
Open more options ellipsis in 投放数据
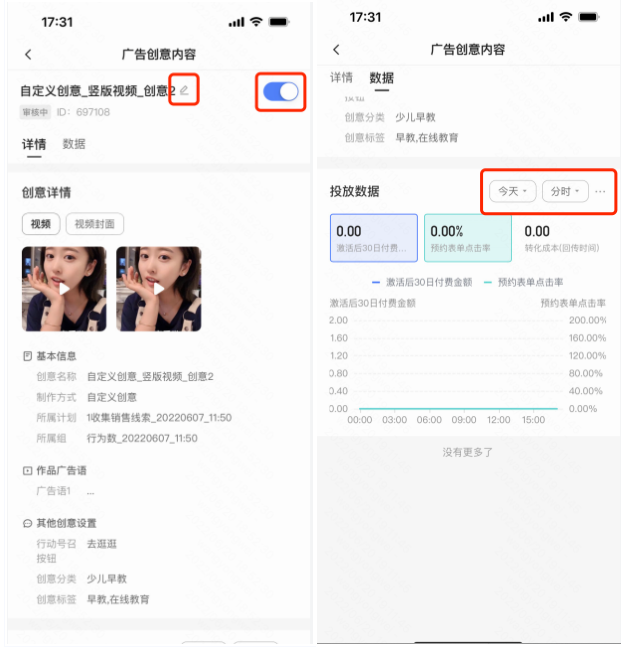(x=600, y=191)
